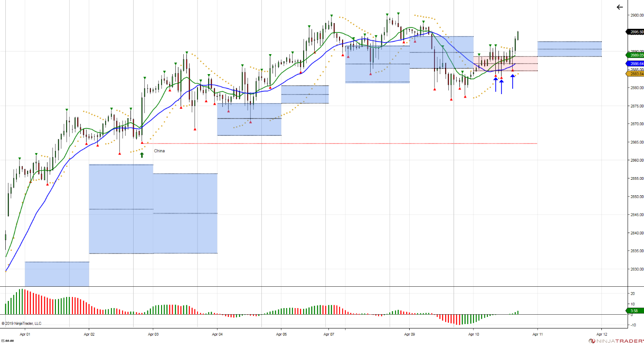644x344 pixels.
Task: Click the Apr 01 date label
Action: point(25,333)
